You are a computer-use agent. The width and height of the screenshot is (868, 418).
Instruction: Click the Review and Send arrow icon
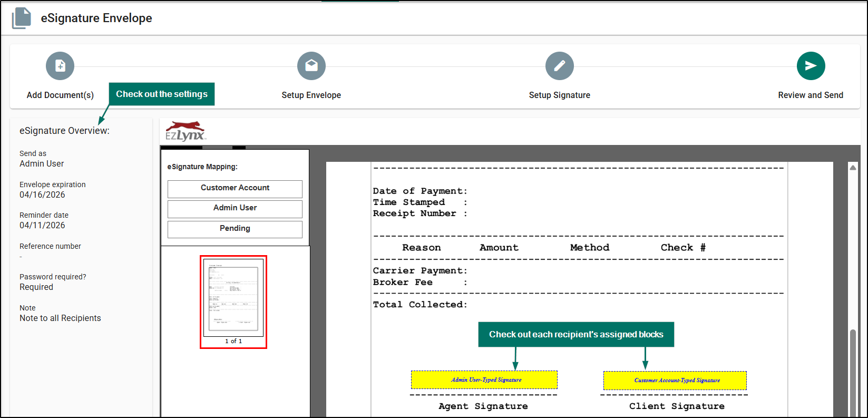coord(811,66)
